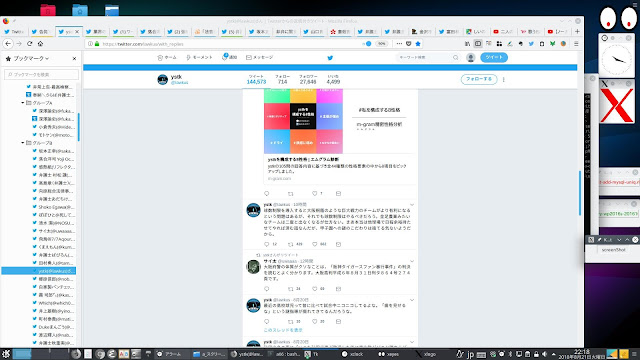Click the screenShot window label

point(613,250)
